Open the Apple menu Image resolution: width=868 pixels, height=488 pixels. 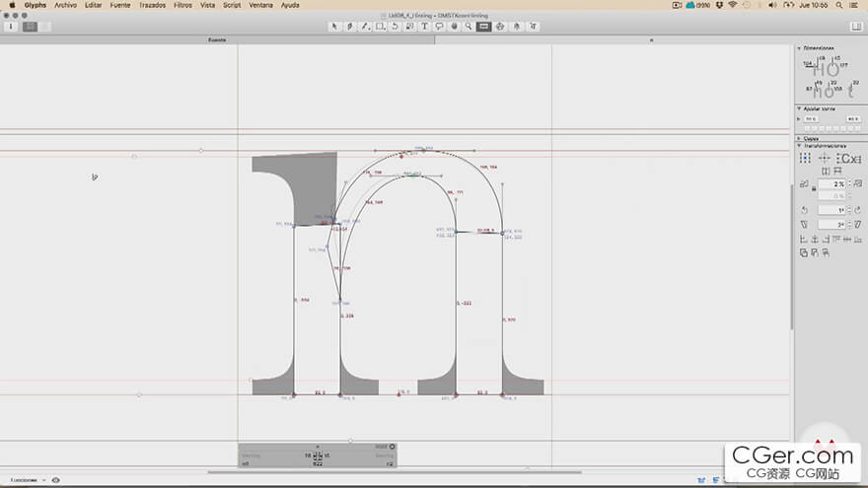[x=12, y=5]
